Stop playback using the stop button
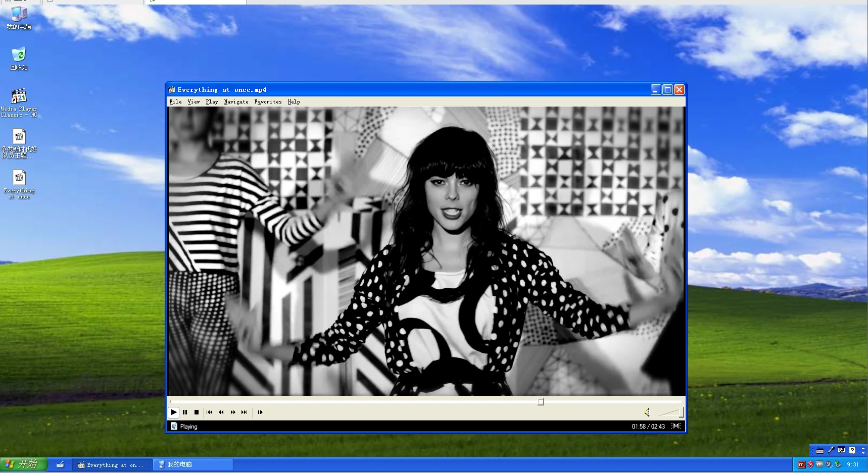Viewport: 868px width, 473px height. [197, 412]
